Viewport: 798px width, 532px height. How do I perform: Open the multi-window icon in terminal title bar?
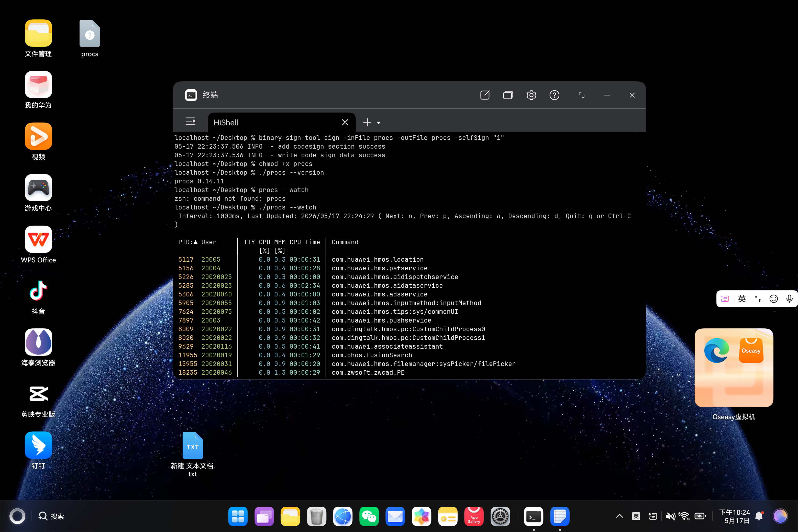coord(508,95)
